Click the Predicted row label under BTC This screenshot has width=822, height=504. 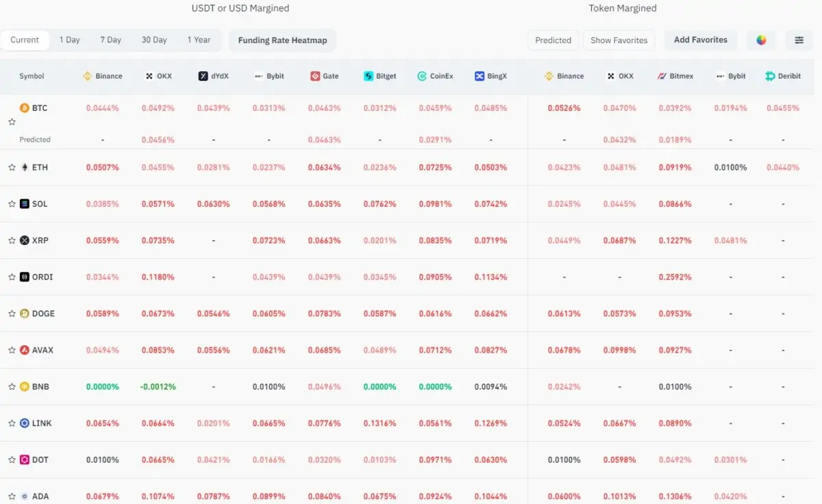tap(35, 140)
